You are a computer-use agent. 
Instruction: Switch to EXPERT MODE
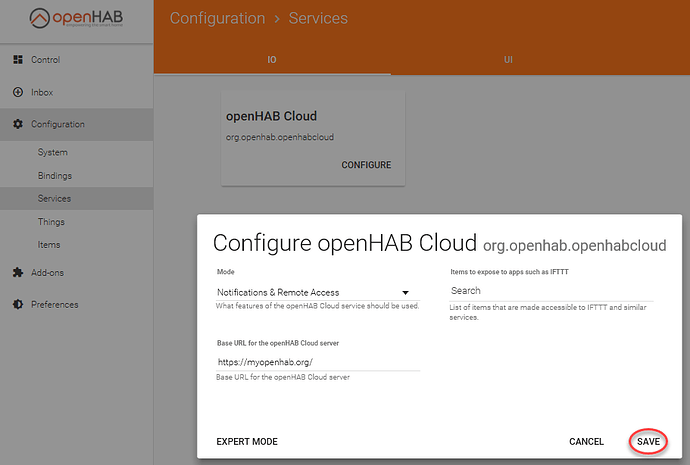pyautogui.click(x=247, y=442)
